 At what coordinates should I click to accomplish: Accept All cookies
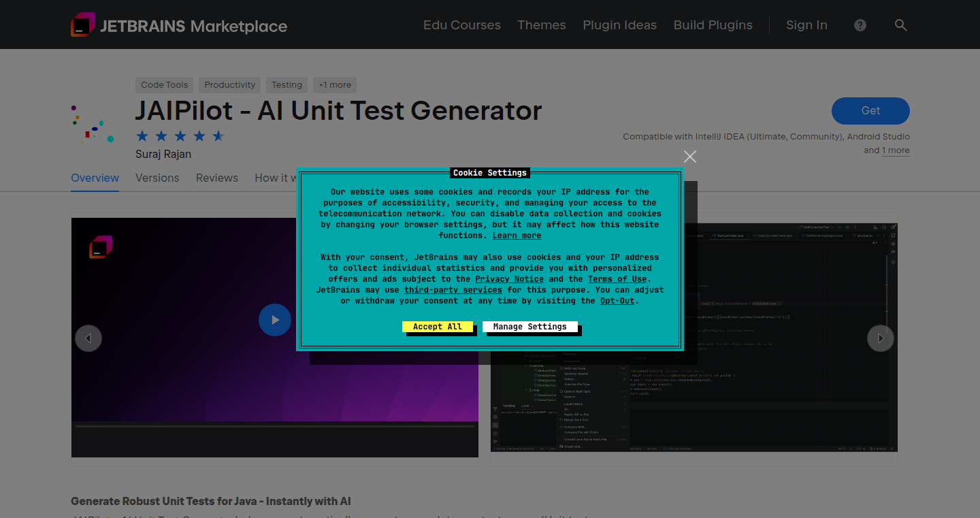(x=438, y=327)
